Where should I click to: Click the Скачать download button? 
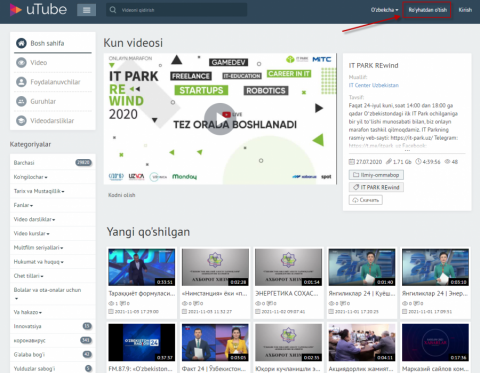366,200
